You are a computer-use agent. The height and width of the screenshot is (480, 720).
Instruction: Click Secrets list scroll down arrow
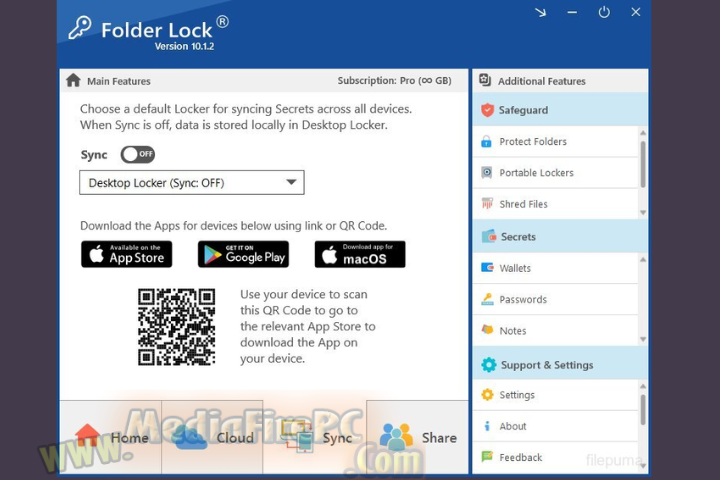(643, 339)
